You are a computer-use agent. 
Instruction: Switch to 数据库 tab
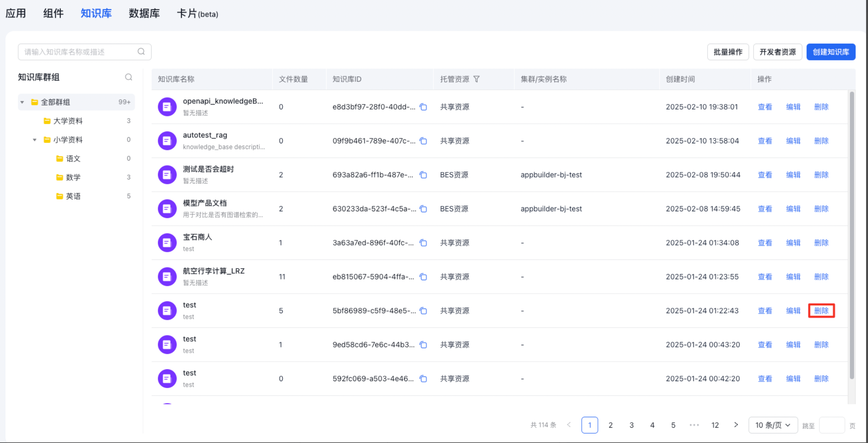coord(144,13)
